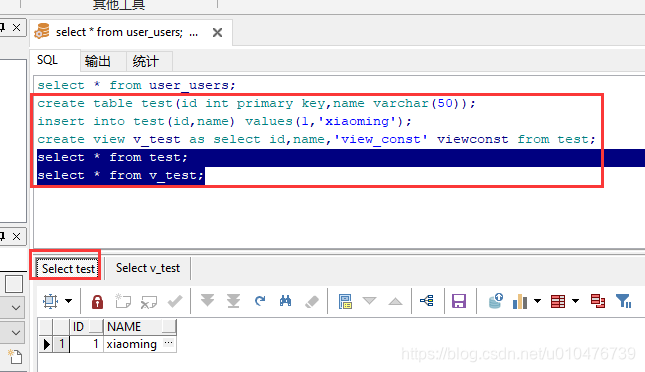
Task: Click the 'create table test' code line
Action: pyautogui.click(x=256, y=103)
